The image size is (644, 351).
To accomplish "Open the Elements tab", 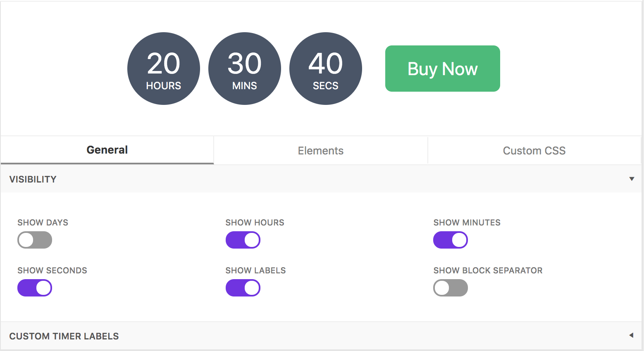I will (321, 151).
